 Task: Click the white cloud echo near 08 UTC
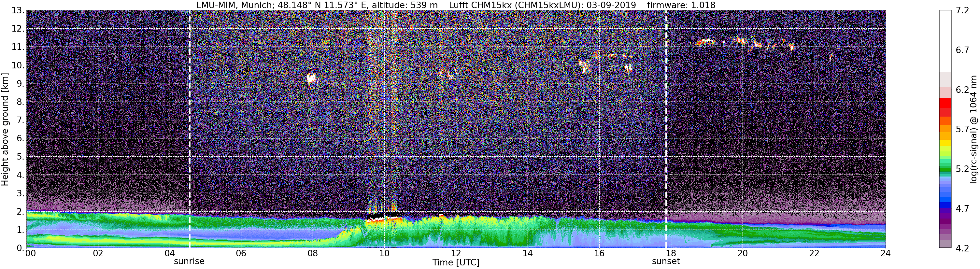click(x=312, y=79)
